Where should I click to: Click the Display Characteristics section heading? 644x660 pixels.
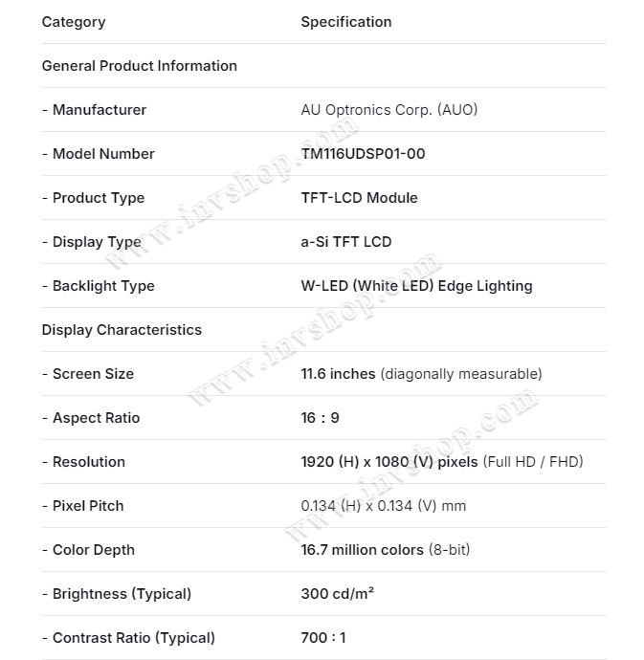pyautogui.click(x=122, y=330)
